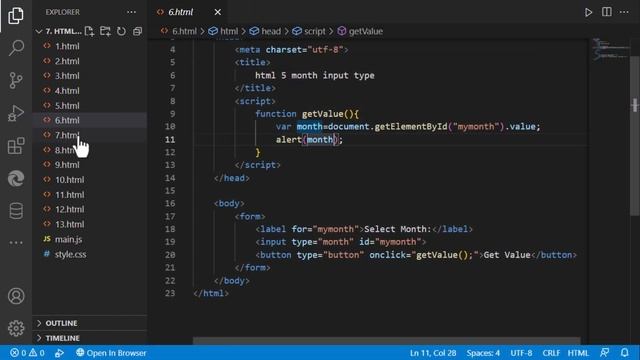Open the database view icon in activity bar
640x360 pixels.
tap(16, 211)
